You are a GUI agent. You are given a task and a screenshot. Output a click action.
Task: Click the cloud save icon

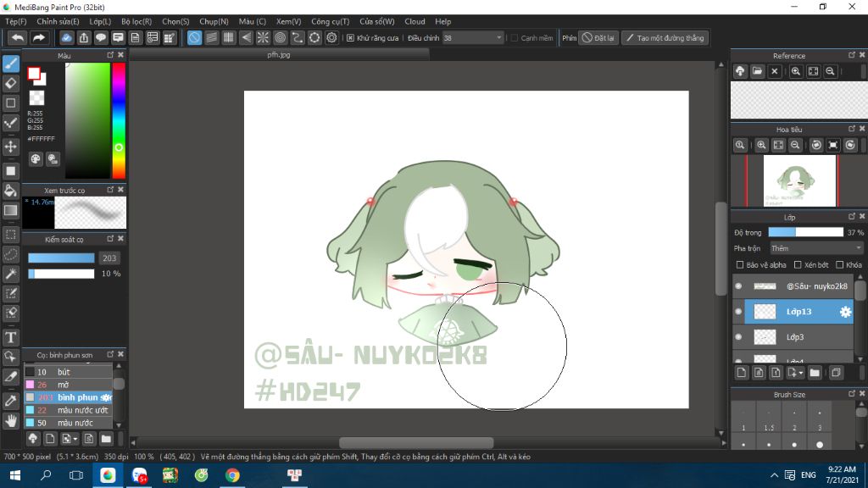[66, 37]
